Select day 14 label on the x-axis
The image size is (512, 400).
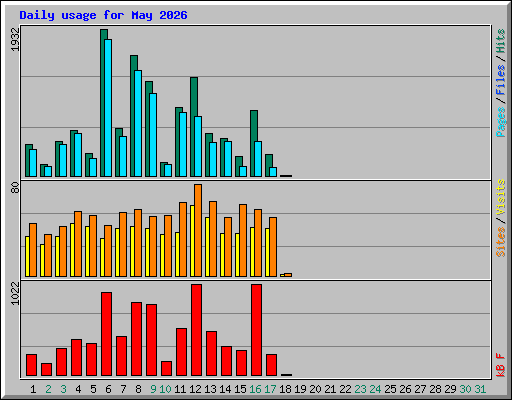pos(225,389)
